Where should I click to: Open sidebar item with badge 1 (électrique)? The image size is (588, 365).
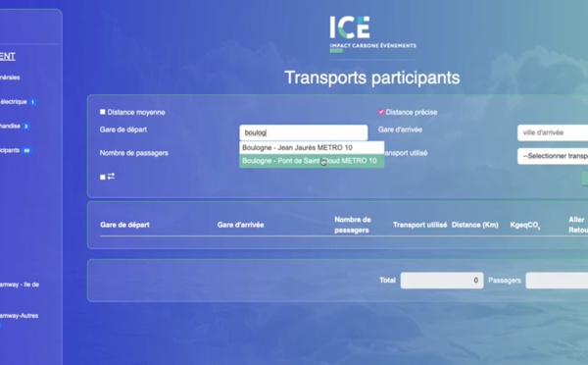point(18,102)
